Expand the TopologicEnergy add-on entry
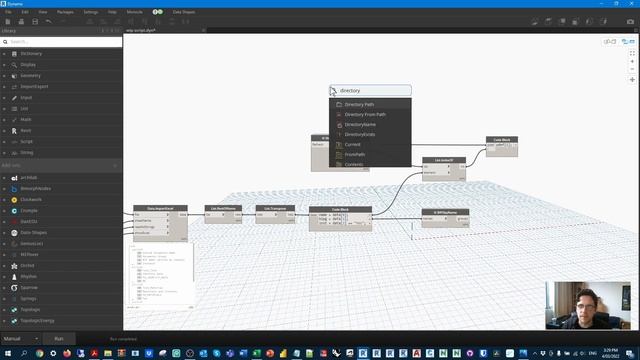Screen dimensions: 640x360 pyautogui.click(x=4, y=321)
